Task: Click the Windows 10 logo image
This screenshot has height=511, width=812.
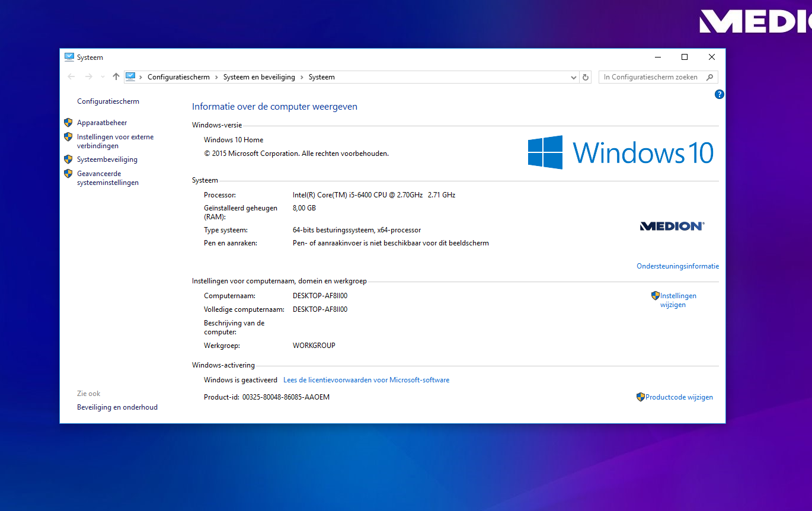Action: 620,152
